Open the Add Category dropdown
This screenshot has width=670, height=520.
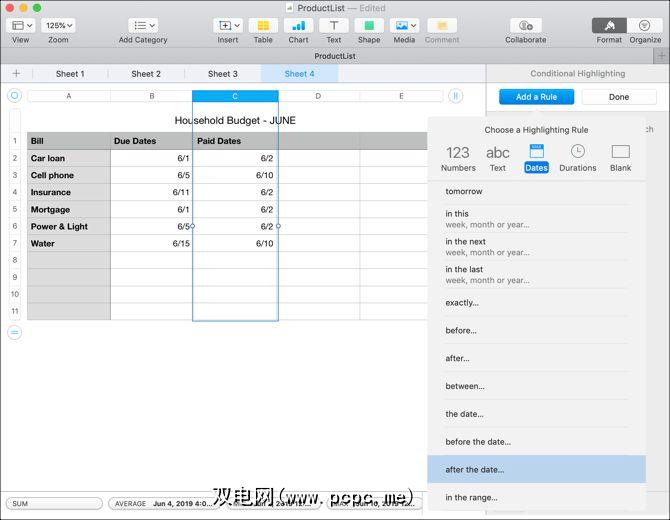[143, 25]
